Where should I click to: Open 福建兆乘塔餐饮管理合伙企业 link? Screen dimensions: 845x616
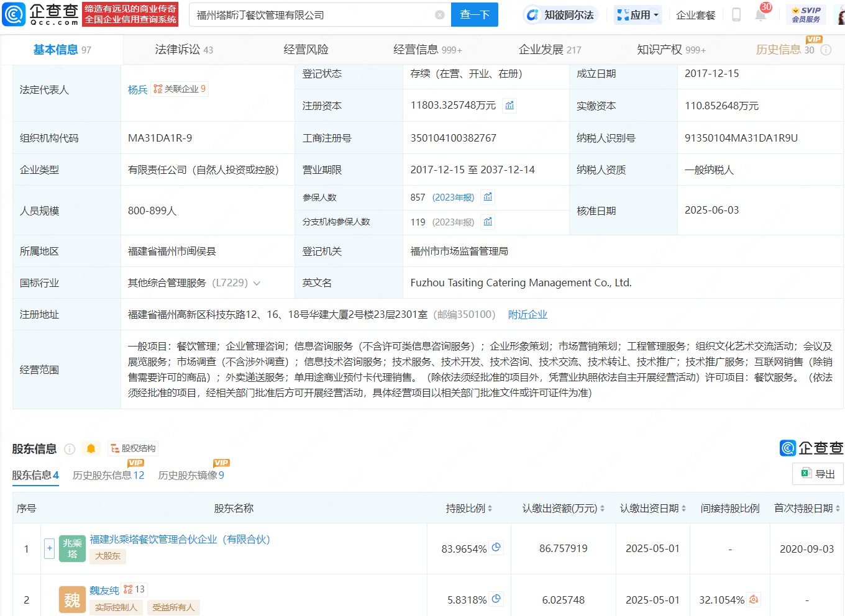coord(180,540)
